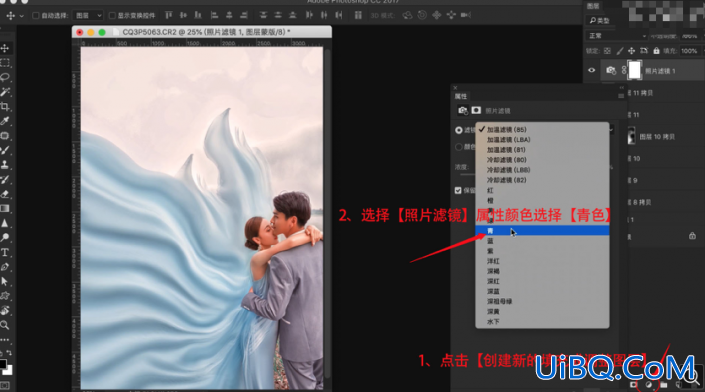Choose the highlighted 青 filter option
Viewport: 705px width, 392px height.
(542, 231)
